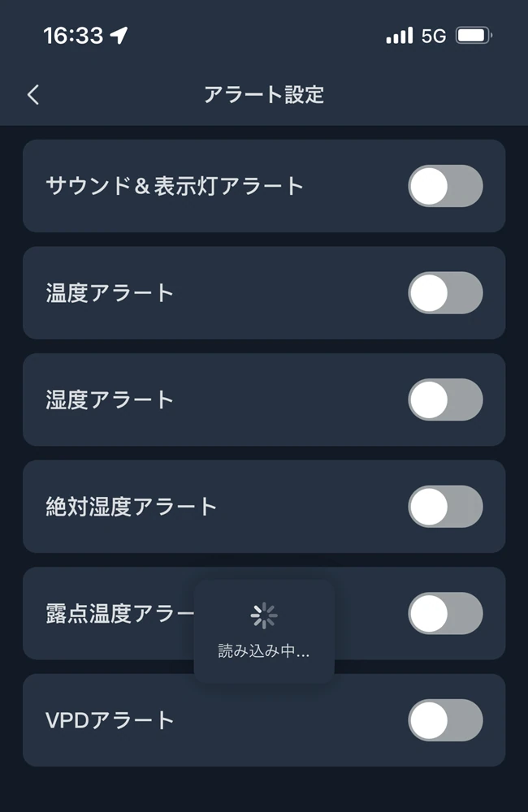Enable サウンド＆表示灯アラート toggle
This screenshot has width=528, height=812.
pyautogui.click(x=445, y=186)
